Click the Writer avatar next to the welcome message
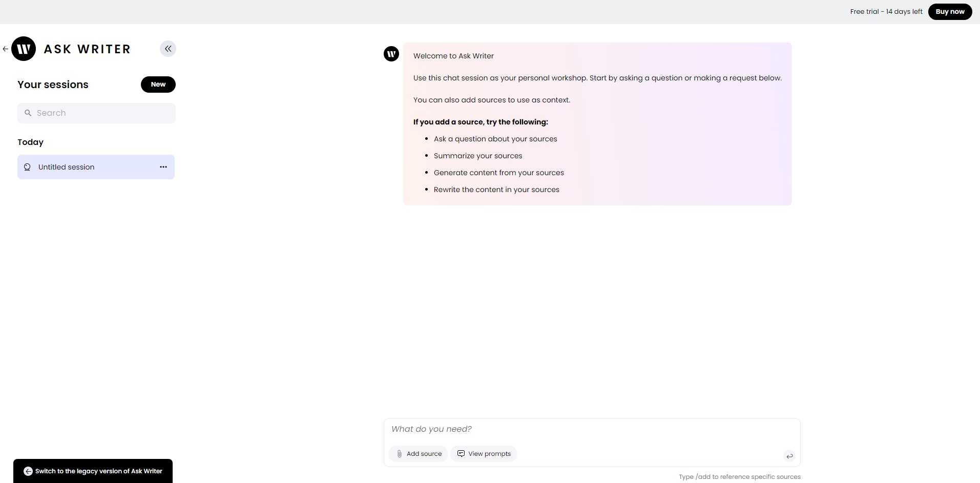Viewport: 980px width, 483px height. coord(391,54)
